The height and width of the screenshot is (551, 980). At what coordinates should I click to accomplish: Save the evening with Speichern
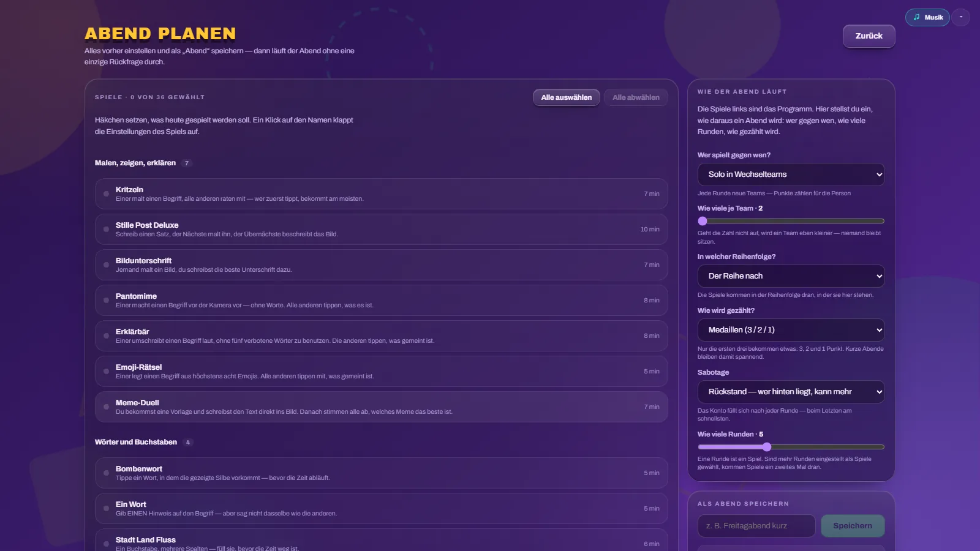click(853, 526)
